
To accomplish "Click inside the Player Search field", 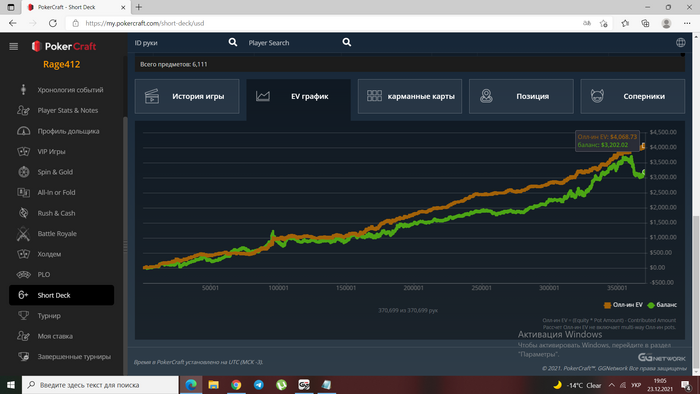I will coord(293,42).
